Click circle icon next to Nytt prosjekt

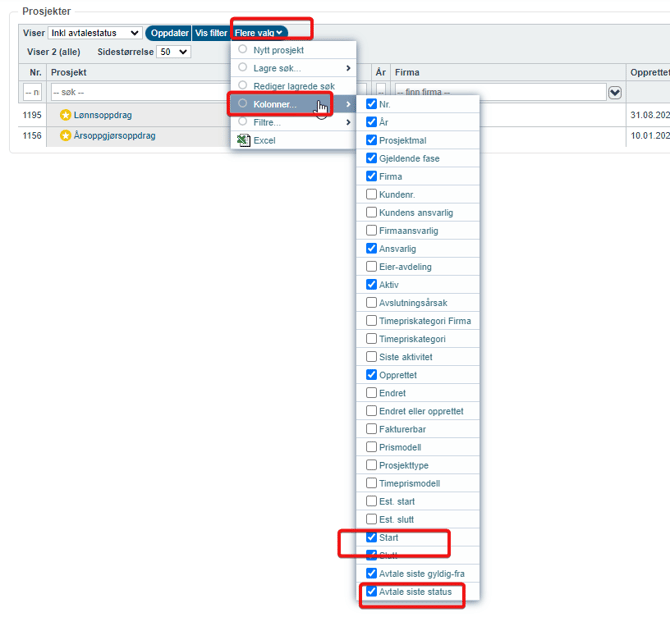pos(243,50)
